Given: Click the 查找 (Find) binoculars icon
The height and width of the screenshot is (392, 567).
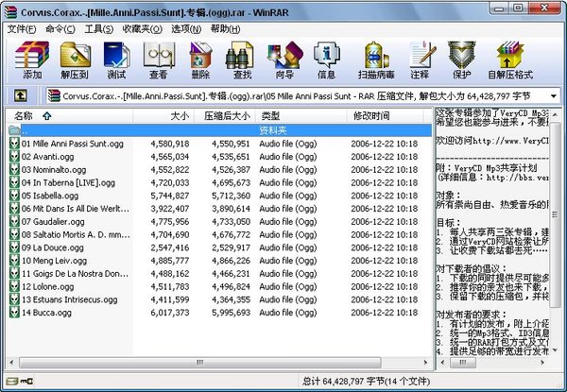Looking at the screenshot, I should pos(239,55).
